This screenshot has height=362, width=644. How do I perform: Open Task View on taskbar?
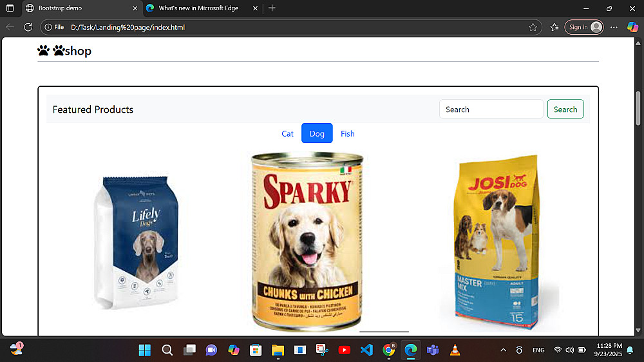coord(189,350)
